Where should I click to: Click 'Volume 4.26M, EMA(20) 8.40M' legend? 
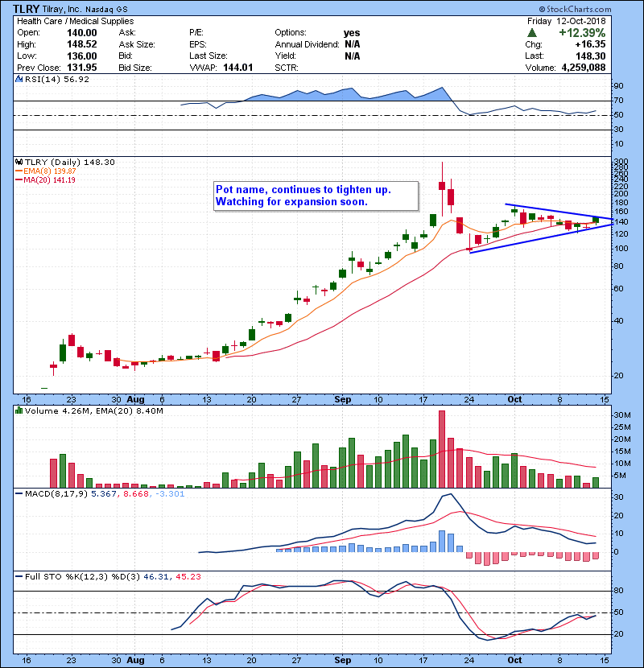point(93,410)
